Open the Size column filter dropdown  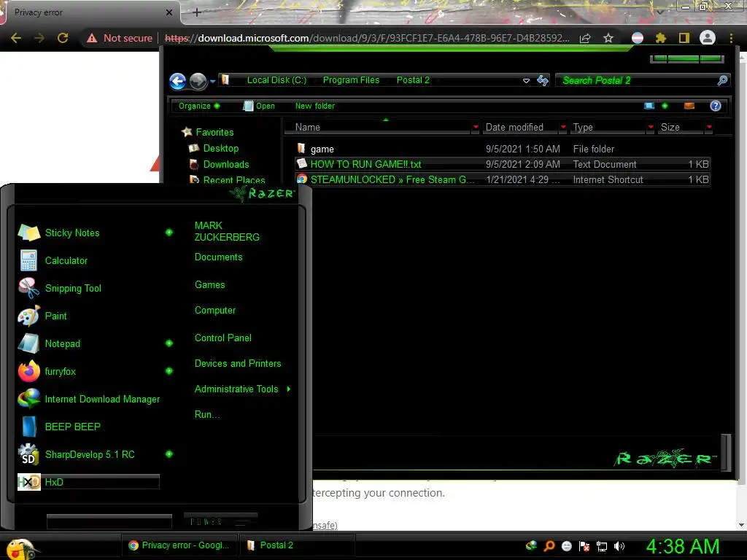pyautogui.click(x=709, y=127)
